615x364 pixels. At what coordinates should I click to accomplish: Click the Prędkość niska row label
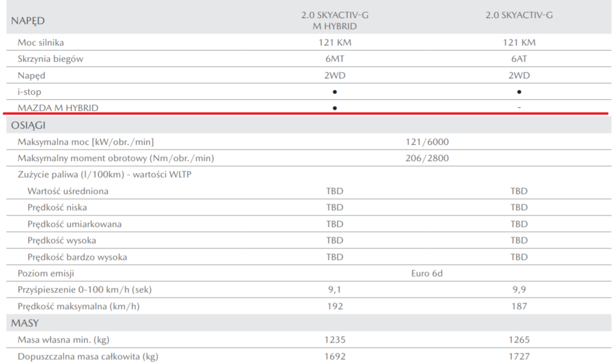(57, 207)
